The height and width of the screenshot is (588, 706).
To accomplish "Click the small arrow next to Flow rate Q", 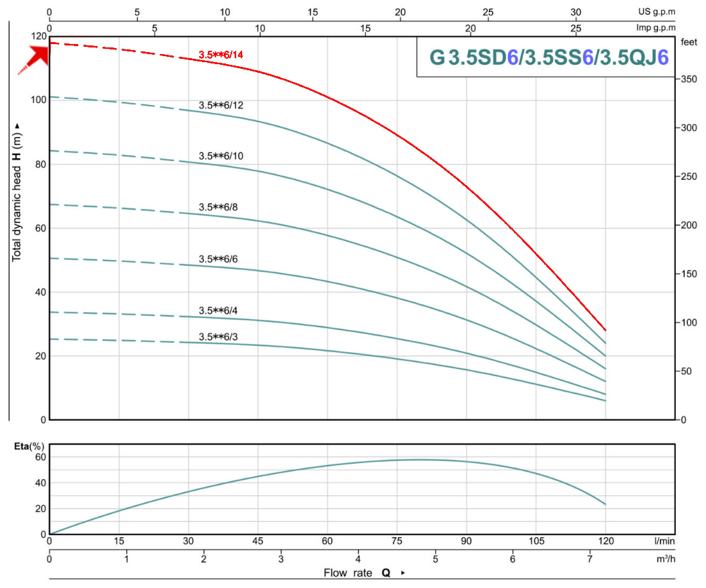I will (x=403, y=573).
